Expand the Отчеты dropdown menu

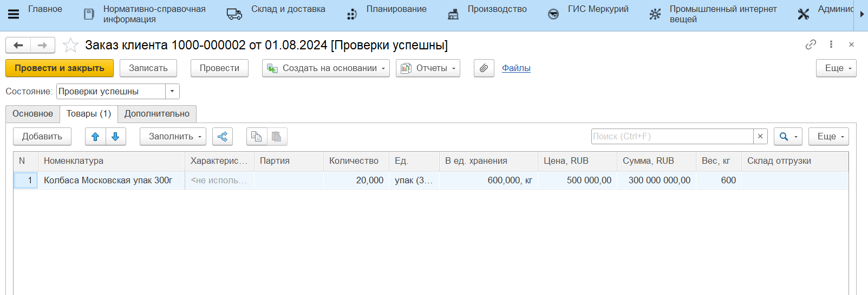point(427,68)
